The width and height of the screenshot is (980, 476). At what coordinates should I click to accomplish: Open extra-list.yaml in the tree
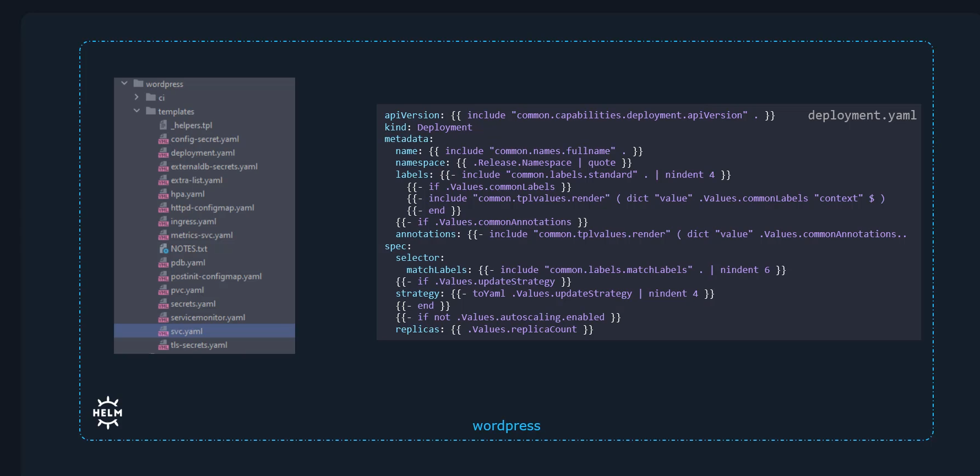tap(196, 180)
